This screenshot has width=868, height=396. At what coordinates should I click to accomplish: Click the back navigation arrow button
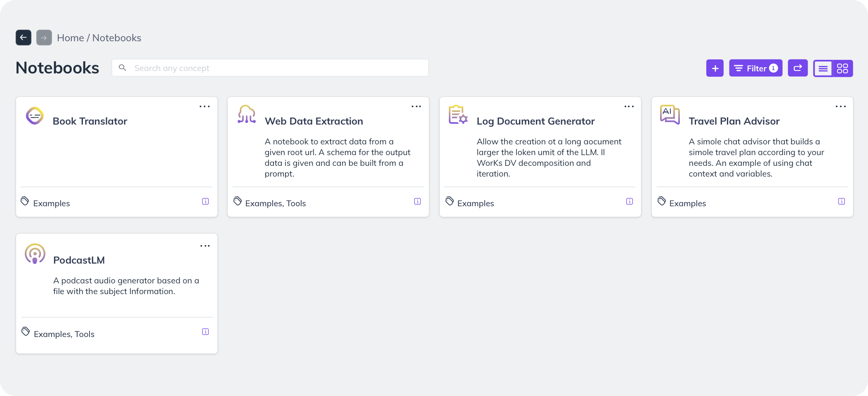pyautogui.click(x=24, y=38)
